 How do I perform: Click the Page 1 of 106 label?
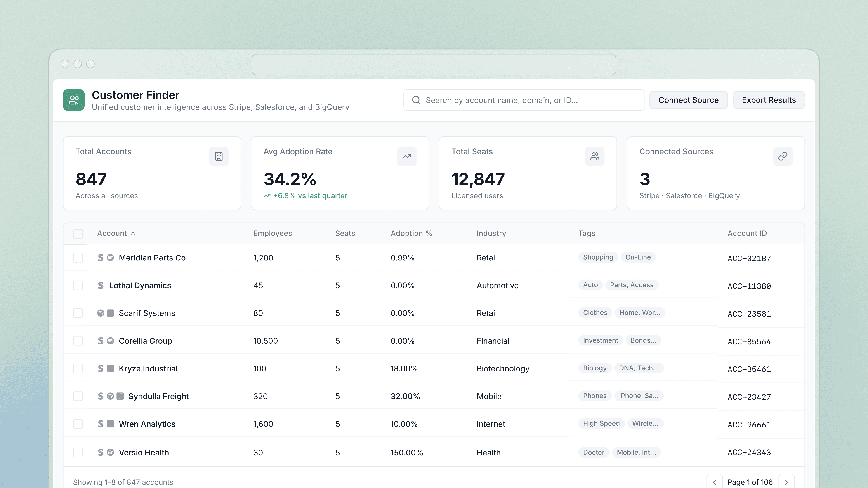[x=750, y=482]
